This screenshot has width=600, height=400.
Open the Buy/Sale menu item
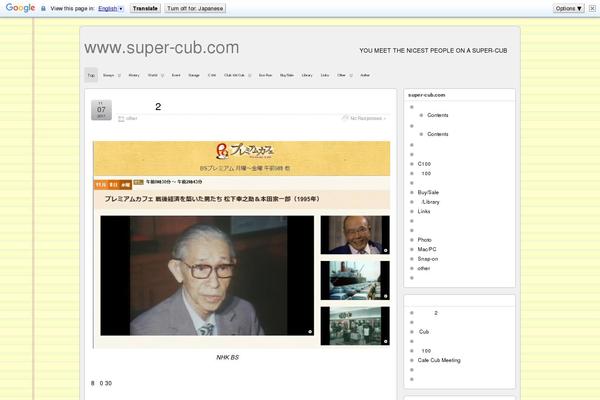(287, 75)
